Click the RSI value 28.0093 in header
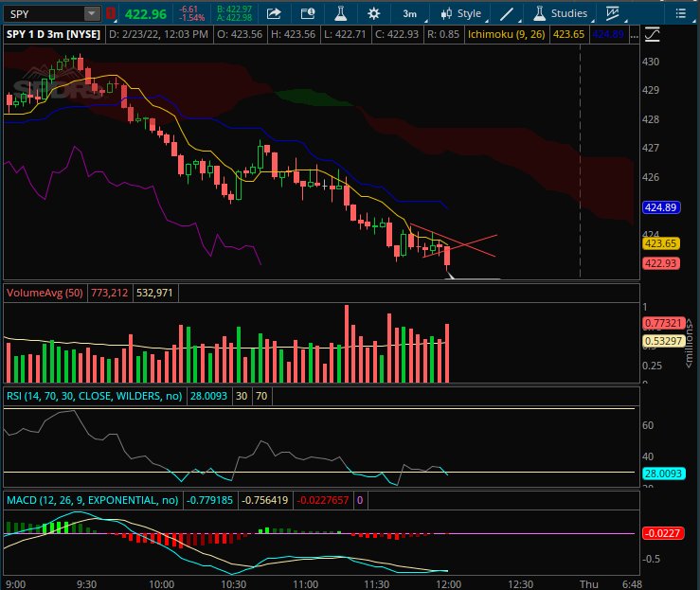This screenshot has width=700, height=590. 208,396
